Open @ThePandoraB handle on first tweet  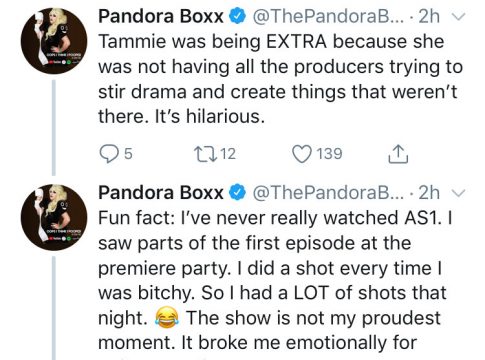(x=327, y=16)
